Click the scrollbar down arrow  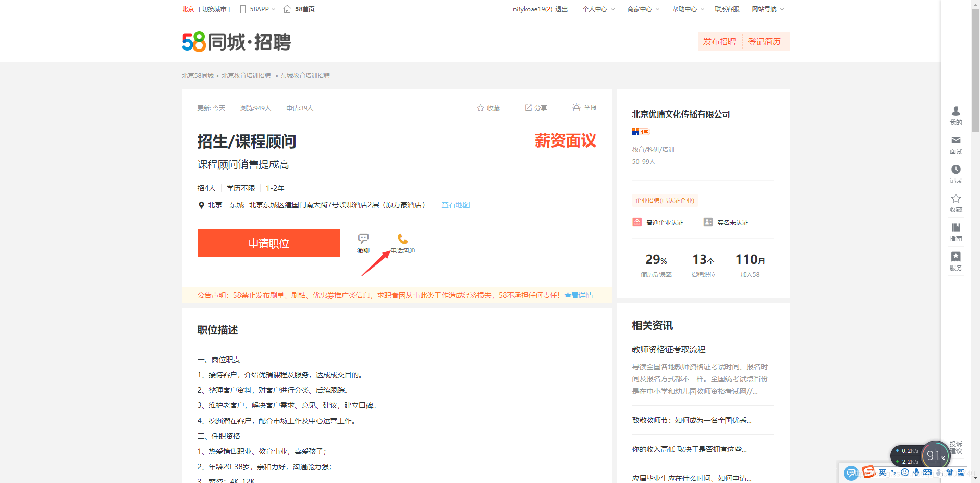coord(975,479)
